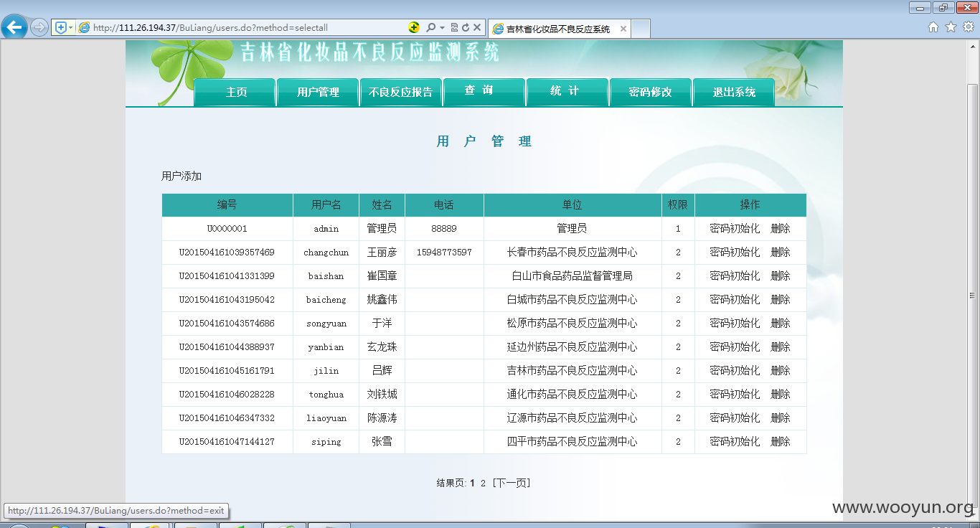Click 密码初始化 for user yanbian
Screen dimensions: 980x528
point(735,347)
